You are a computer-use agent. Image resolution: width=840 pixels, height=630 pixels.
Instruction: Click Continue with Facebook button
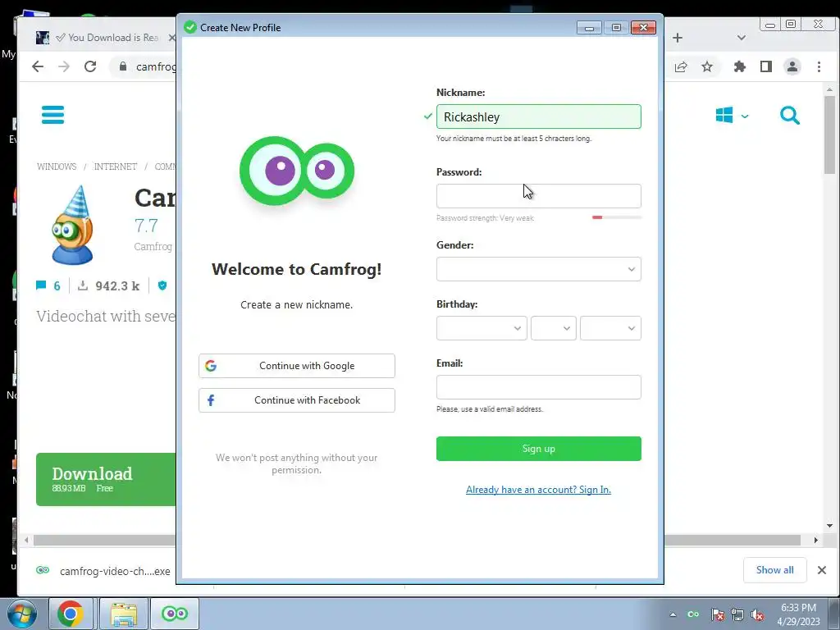pos(297,400)
